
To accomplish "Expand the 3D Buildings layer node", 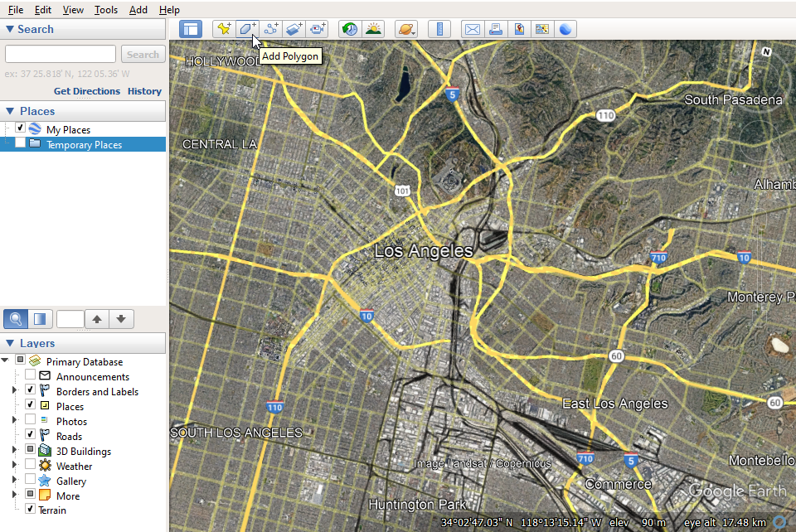I will click(x=14, y=450).
